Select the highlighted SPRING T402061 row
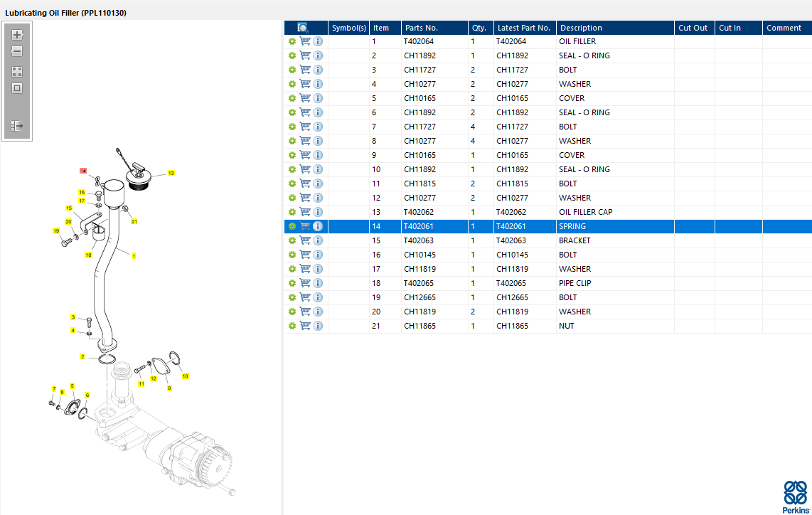 pos(548,226)
